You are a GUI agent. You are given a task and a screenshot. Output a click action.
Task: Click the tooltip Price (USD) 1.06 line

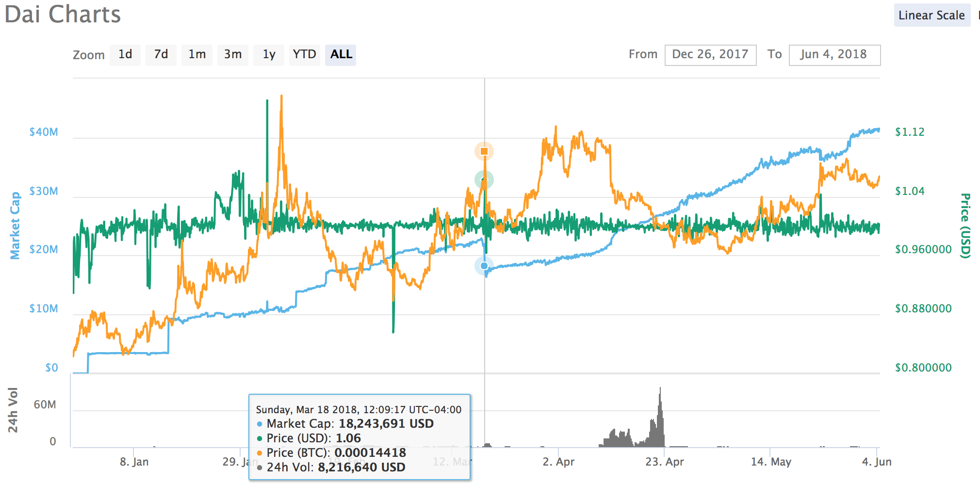click(309, 438)
